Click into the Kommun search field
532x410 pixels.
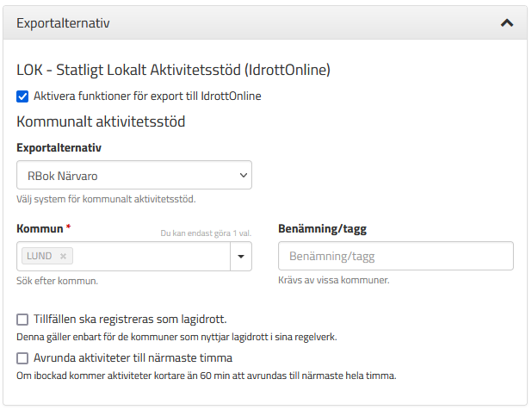pos(151,257)
